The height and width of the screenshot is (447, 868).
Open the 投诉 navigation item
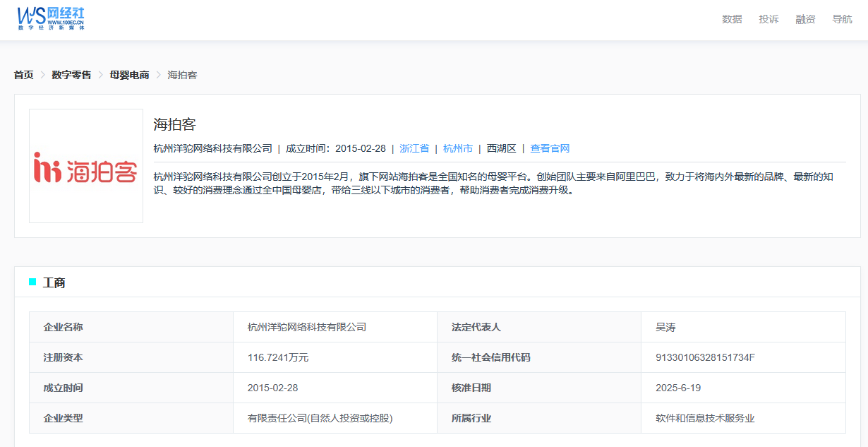(x=768, y=19)
